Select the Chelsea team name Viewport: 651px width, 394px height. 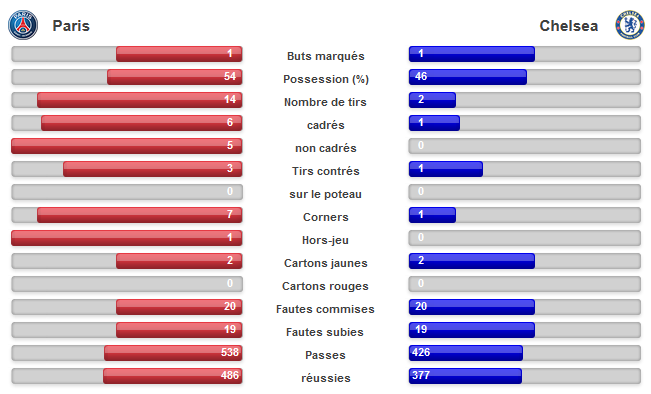[x=568, y=26]
